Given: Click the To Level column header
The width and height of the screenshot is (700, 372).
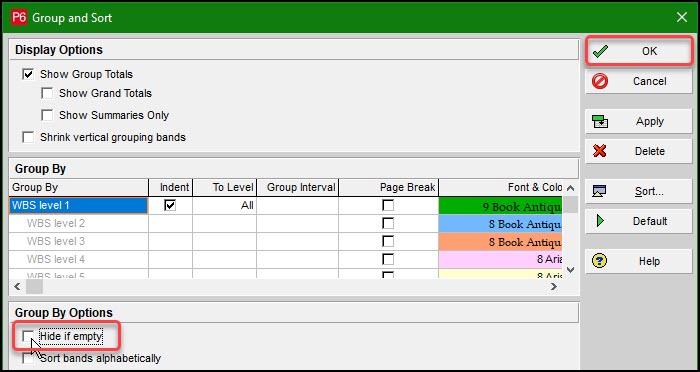Looking at the screenshot, I should coord(225,187).
